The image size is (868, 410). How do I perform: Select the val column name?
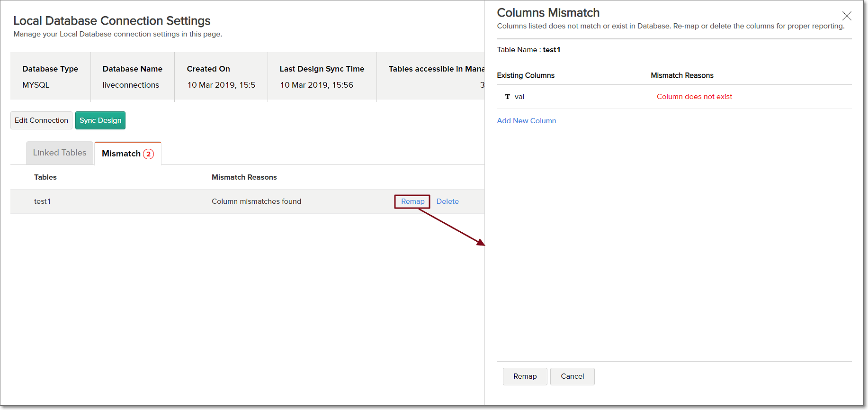(519, 97)
